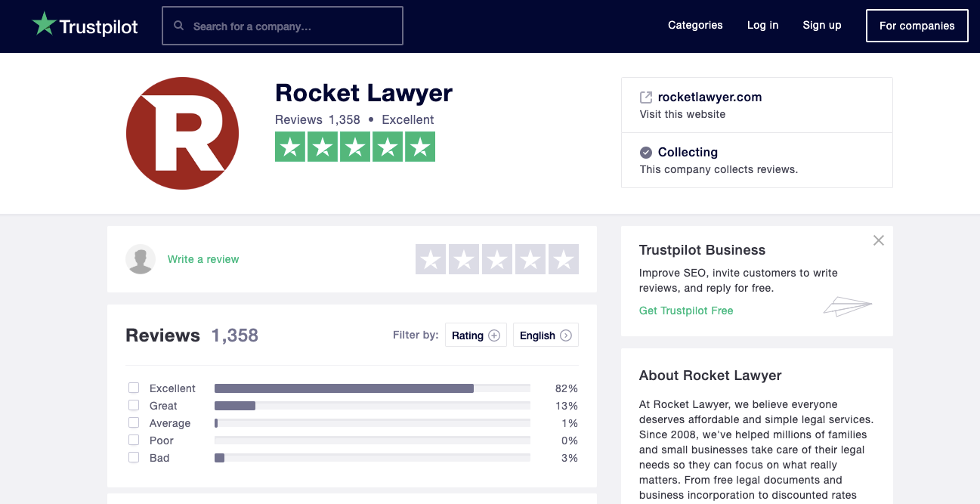Click the search magnifier icon
Screen dimensions: 980x504
pos(179,26)
